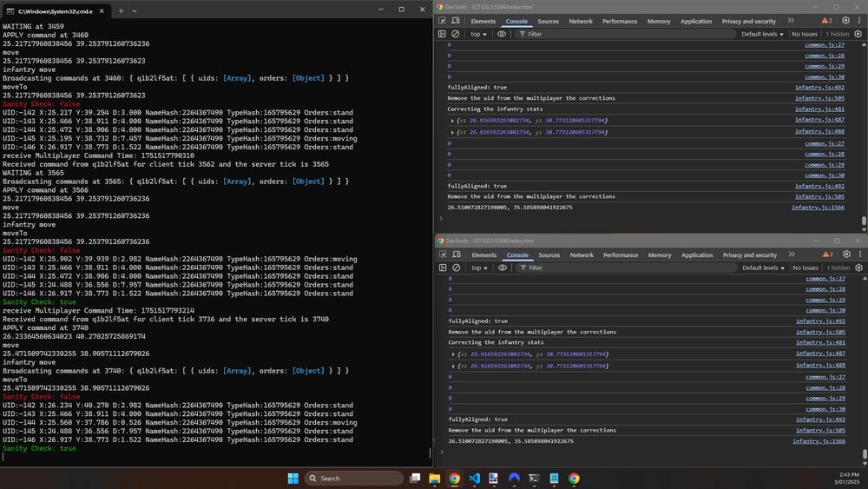Open Default levels dropdown in upper DevTools
Viewport: 868px width, 489px height.
click(x=762, y=34)
